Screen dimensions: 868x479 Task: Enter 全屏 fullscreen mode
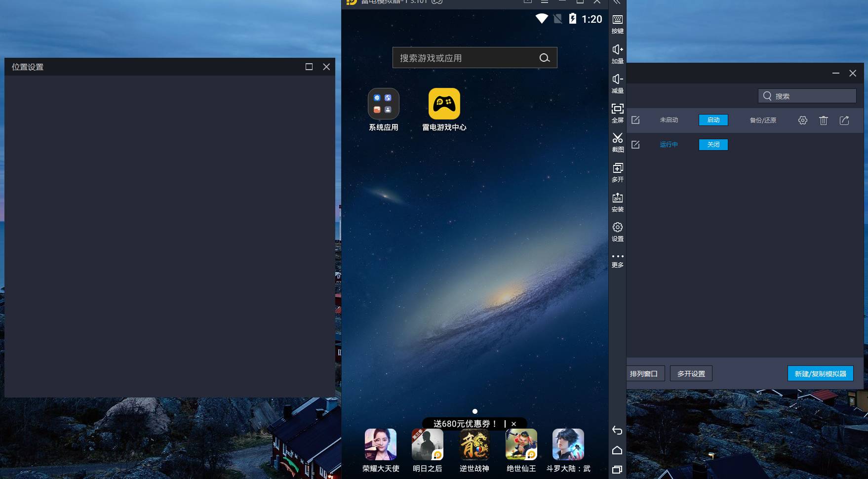point(617,113)
